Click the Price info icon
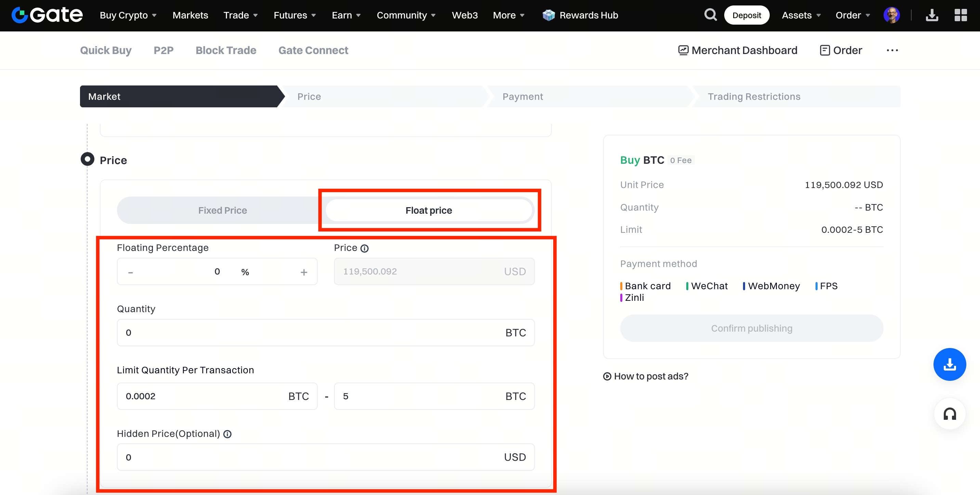 (x=365, y=249)
